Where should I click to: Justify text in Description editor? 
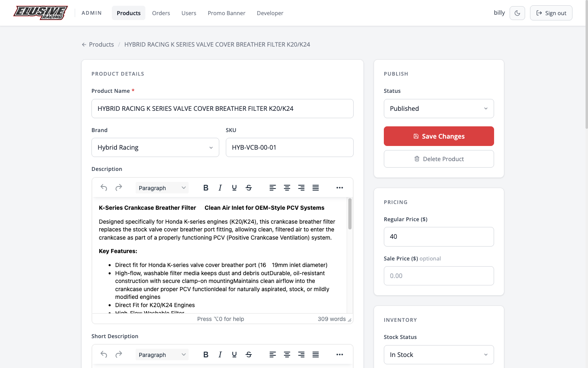[316, 188]
